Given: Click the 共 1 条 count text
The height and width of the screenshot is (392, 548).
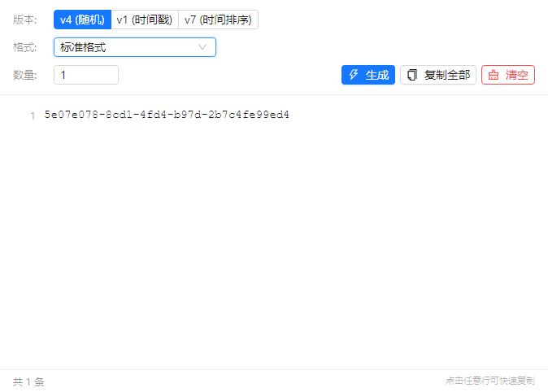Looking at the screenshot, I should (28, 381).
